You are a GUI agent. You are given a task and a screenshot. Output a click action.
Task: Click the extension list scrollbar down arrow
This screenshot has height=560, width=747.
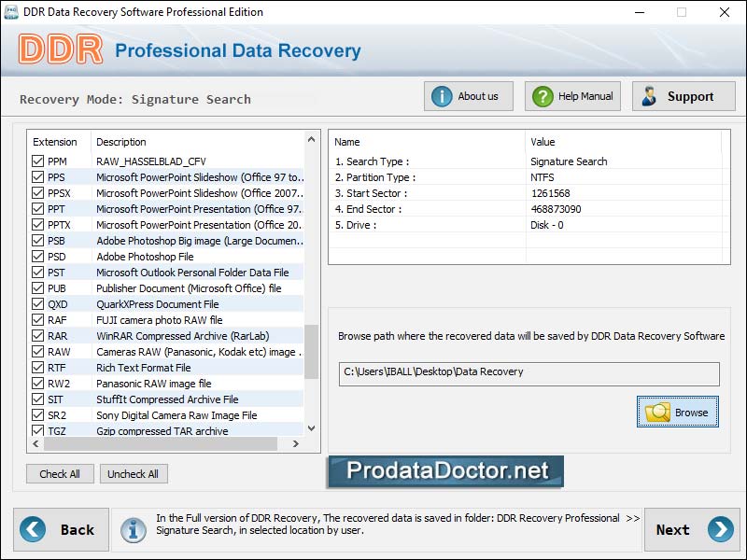tap(310, 430)
